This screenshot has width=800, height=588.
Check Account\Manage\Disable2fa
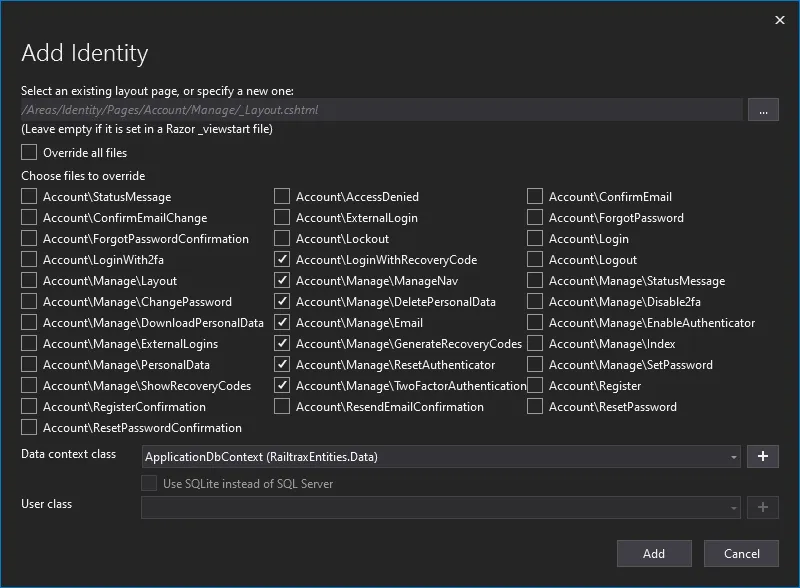point(535,301)
